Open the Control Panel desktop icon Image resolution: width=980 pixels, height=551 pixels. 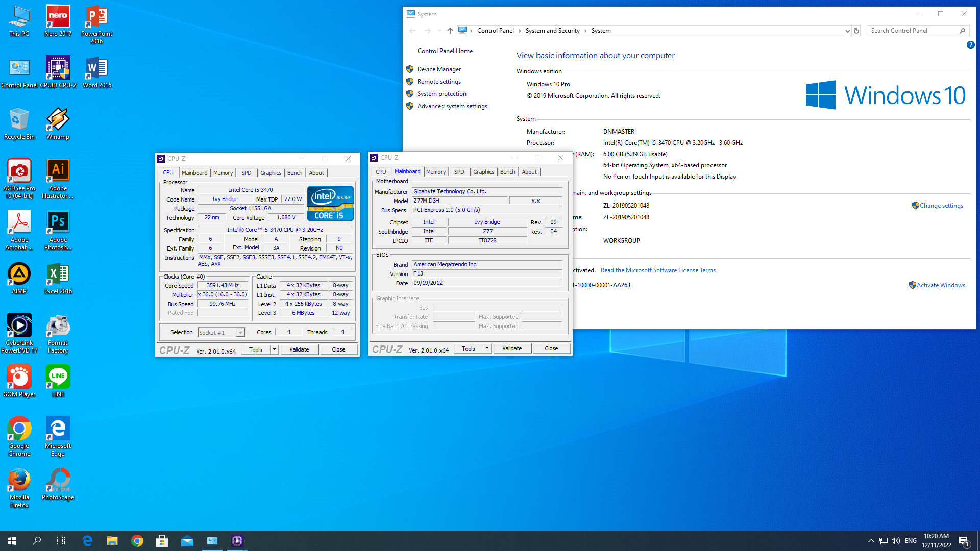pyautogui.click(x=19, y=73)
